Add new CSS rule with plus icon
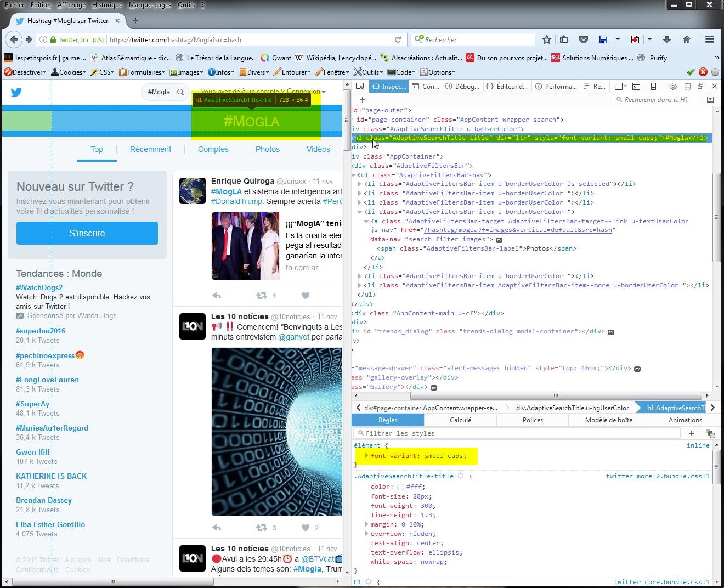 point(692,433)
